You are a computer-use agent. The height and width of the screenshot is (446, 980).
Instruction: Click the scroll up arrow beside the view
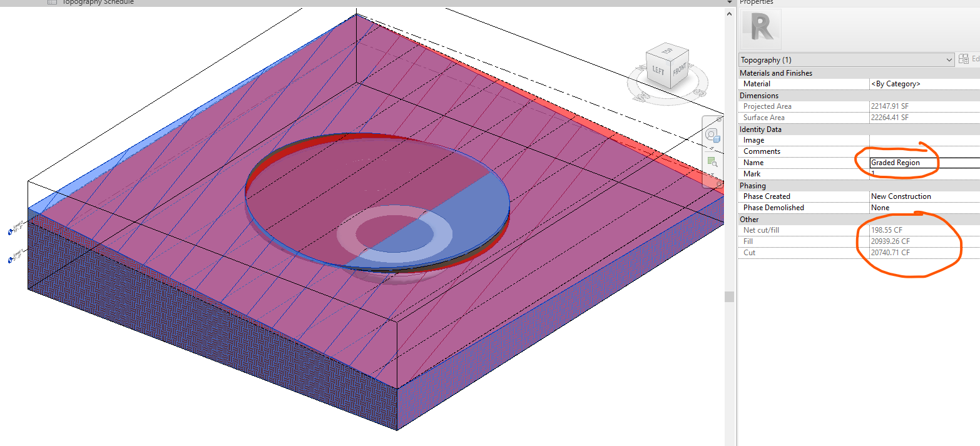[729, 14]
